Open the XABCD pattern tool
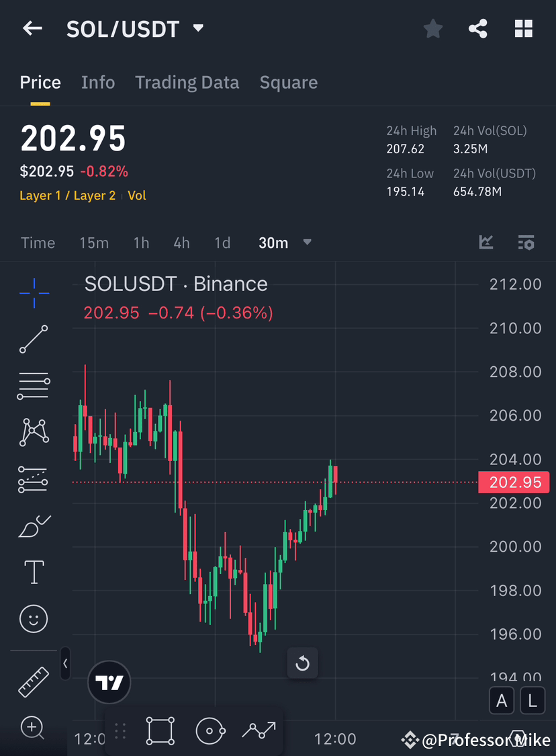Screen dimensions: 556x756 [34, 431]
